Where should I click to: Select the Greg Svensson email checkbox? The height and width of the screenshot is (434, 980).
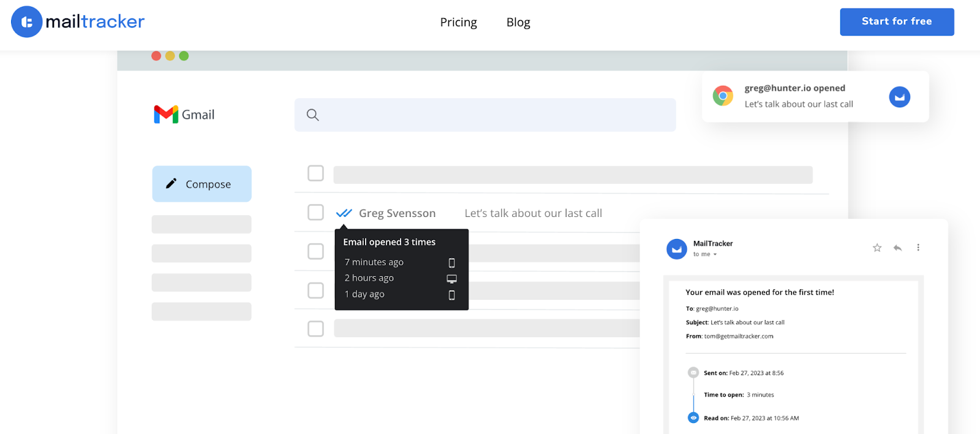[x=315, y=213]
